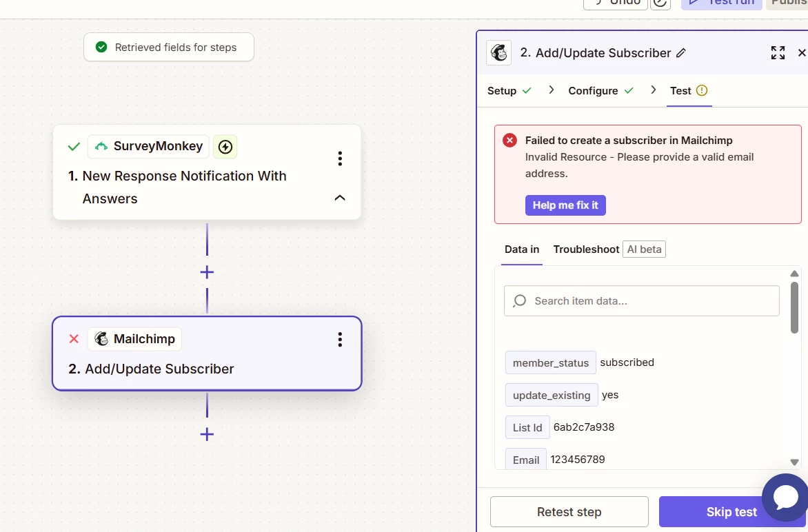Click the Retest step button

coord(569,512)
